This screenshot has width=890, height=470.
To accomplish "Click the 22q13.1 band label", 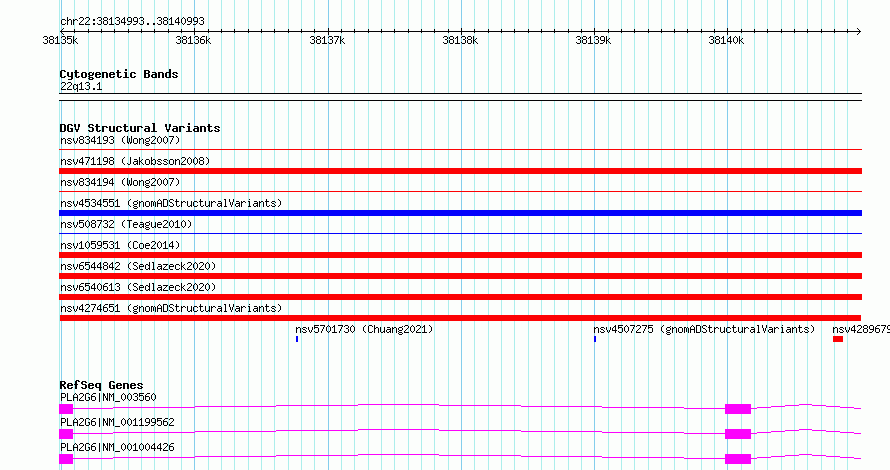I will 81,86.
